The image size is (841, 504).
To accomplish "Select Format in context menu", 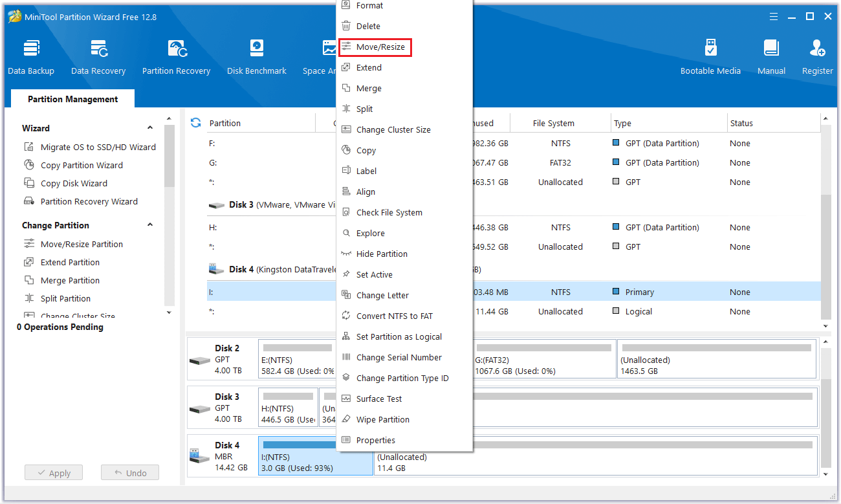I will click(404, 6).
